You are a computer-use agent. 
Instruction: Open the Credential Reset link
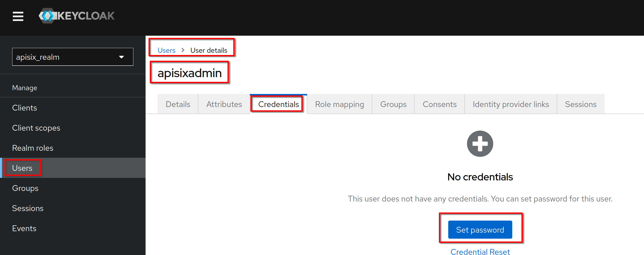tap(480, 251)
